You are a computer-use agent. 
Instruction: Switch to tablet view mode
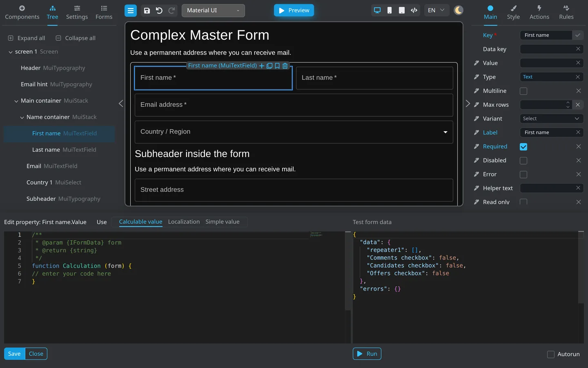pos(402,10)
